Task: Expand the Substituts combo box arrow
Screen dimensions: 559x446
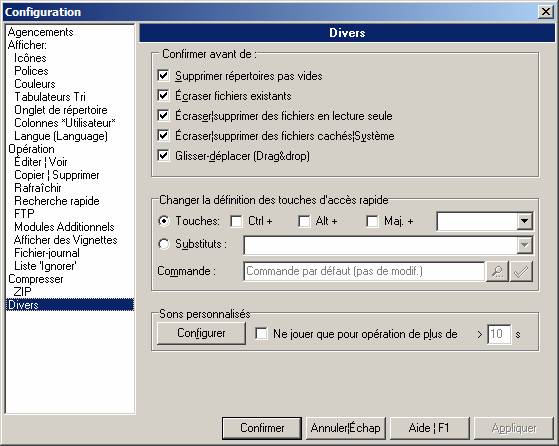Action: [x=524, y=245]
